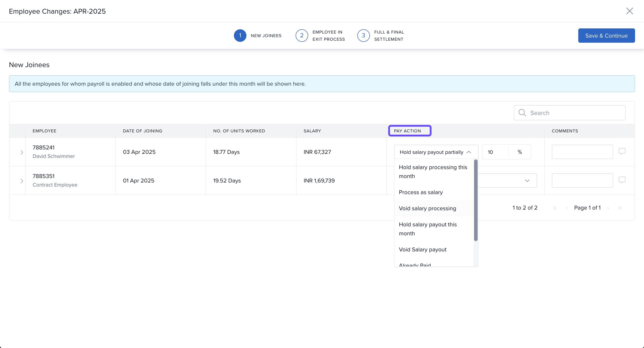Image resolution: width=644 pixels, height=348 pixels.
Task: Go to previous page arrow
Action: coord(566,208)
